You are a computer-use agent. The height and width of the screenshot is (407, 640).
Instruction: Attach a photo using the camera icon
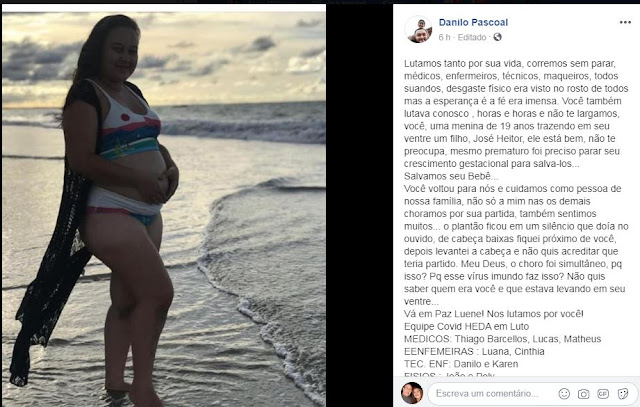click(584, 394)
